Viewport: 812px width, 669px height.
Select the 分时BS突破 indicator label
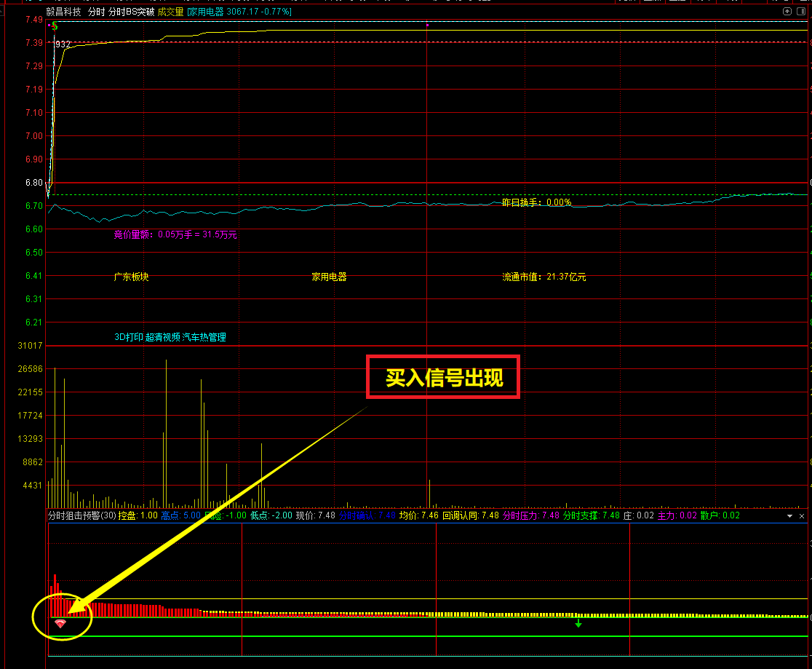point(131,12)
